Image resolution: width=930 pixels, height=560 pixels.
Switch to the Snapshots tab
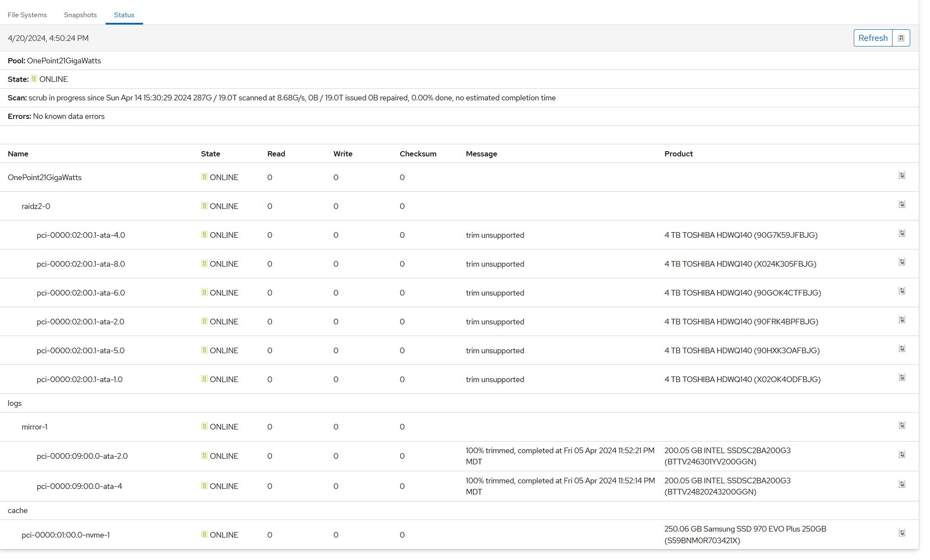80,15
